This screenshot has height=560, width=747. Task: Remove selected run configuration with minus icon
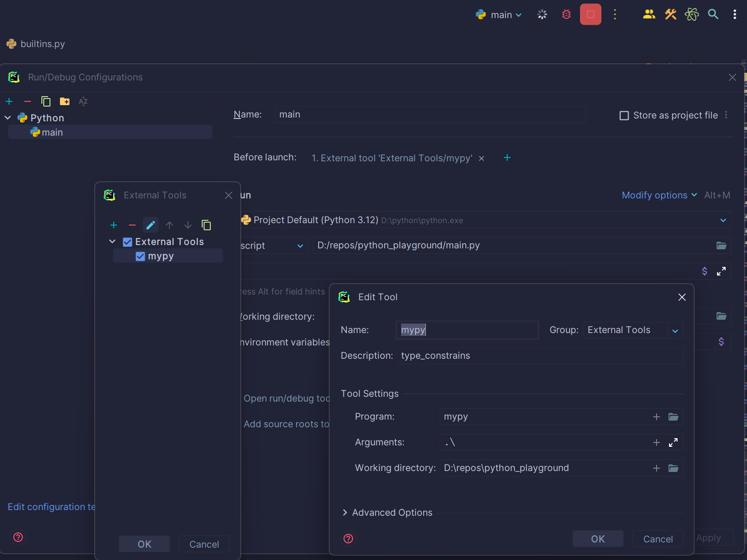(x=28, y=101)
